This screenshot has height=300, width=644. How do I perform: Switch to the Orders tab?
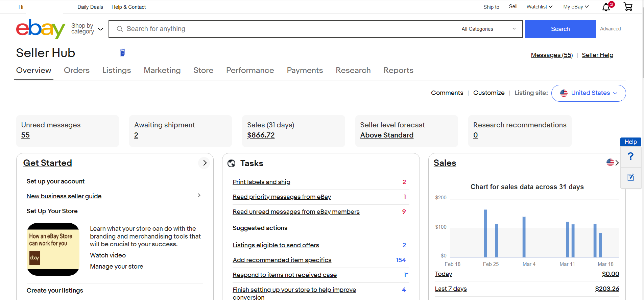tap(77, 70)
